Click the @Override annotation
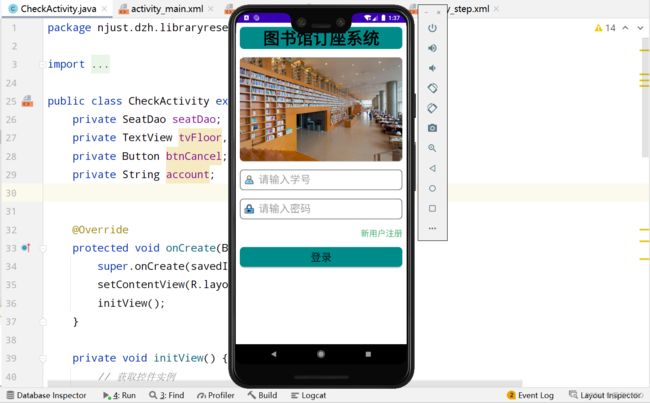650x403 pixels. pyautogui.click(x=100, y=230)
